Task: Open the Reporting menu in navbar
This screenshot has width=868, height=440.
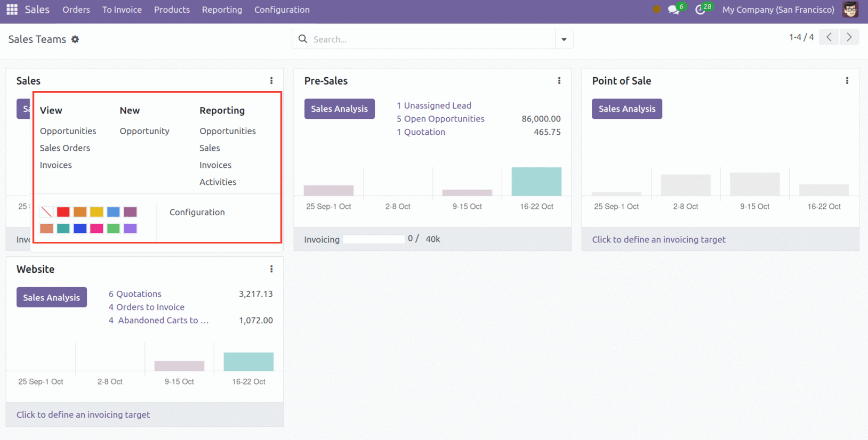Action: (222, 10)
